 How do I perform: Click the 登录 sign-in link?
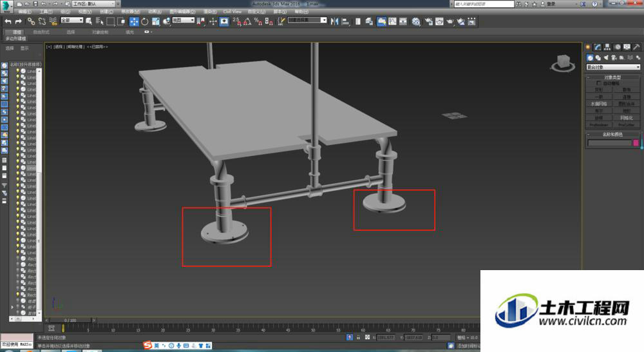551,4
